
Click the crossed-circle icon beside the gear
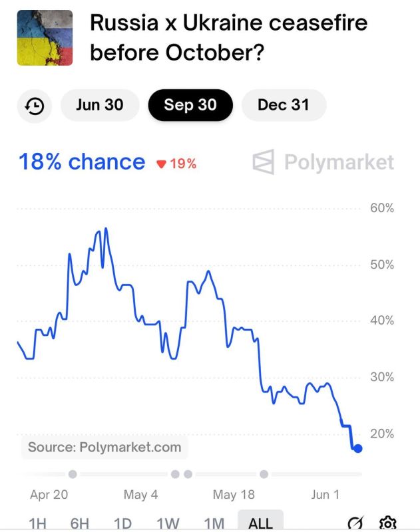coord(355,523)
